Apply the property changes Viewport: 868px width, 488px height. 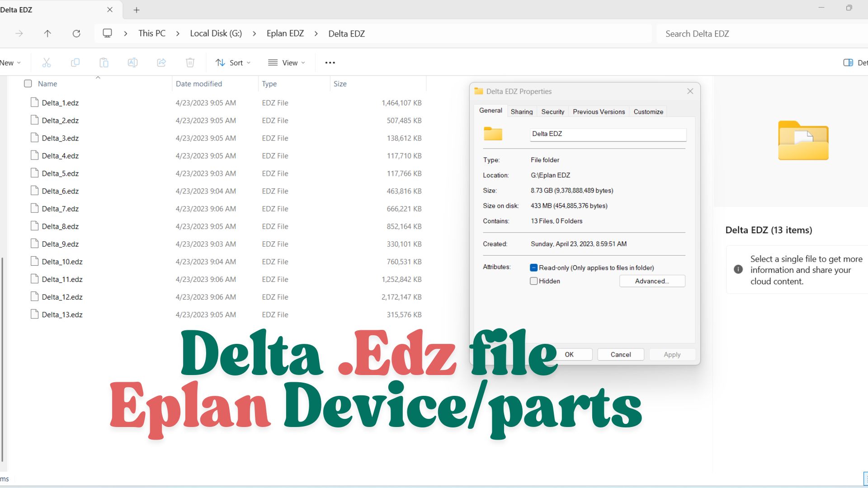(672, 354)
